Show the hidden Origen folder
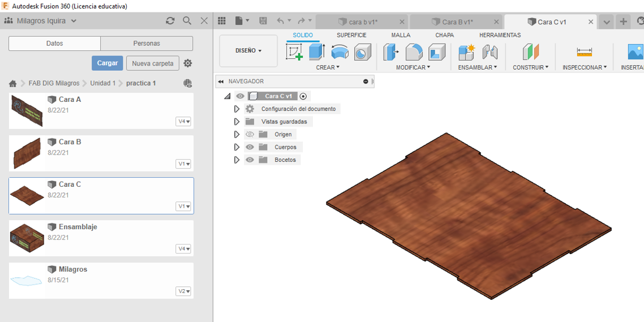 pos(250,135)
